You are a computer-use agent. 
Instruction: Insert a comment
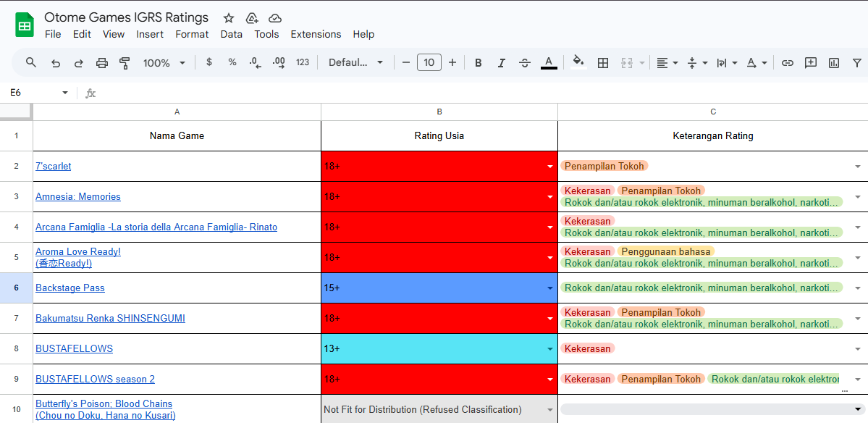tap(810, 62)
